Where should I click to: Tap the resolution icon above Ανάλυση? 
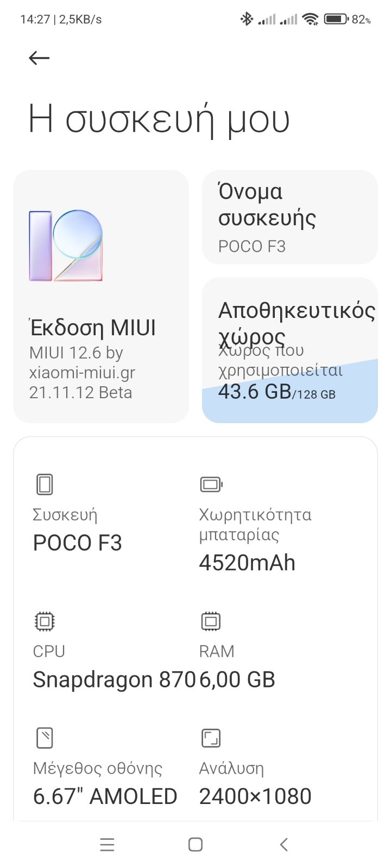tap(211, 738)
